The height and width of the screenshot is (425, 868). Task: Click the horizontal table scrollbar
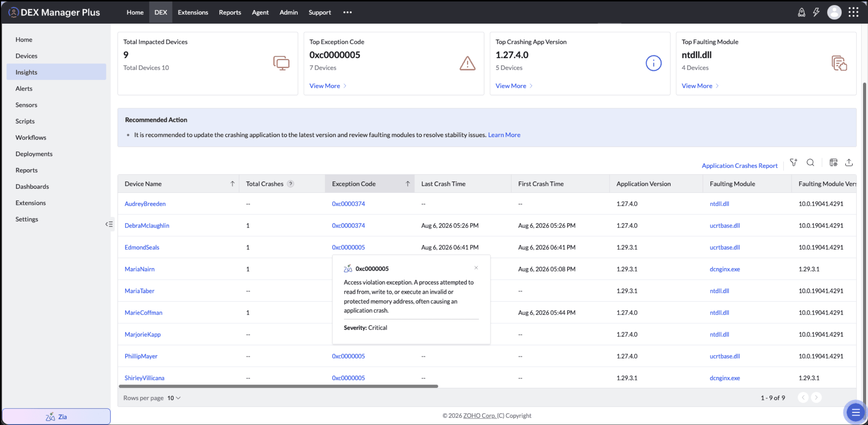pos(278,386)
